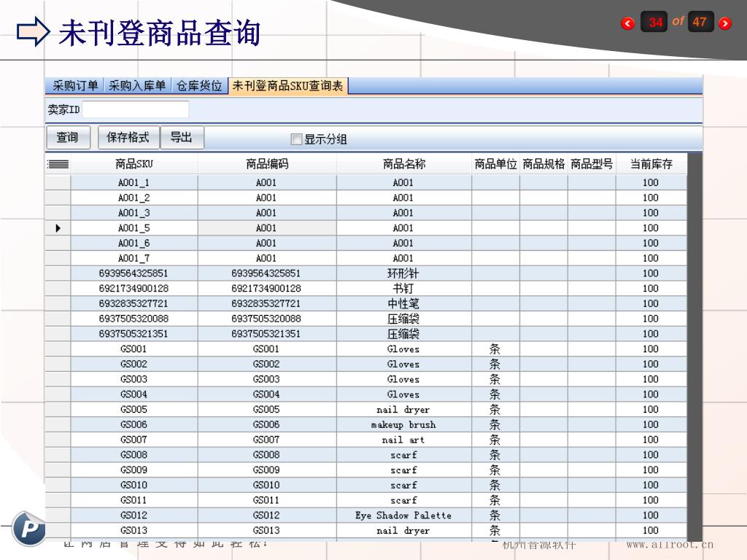Click the 环形针 product name cell

tap(404, 273)
